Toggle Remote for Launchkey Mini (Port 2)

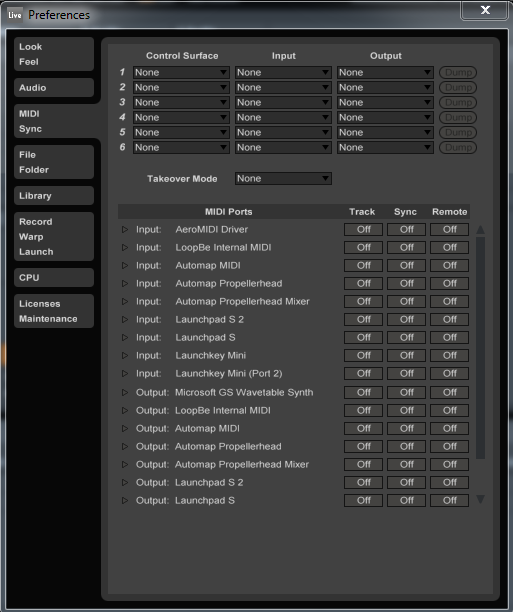[x=449, y=374]
